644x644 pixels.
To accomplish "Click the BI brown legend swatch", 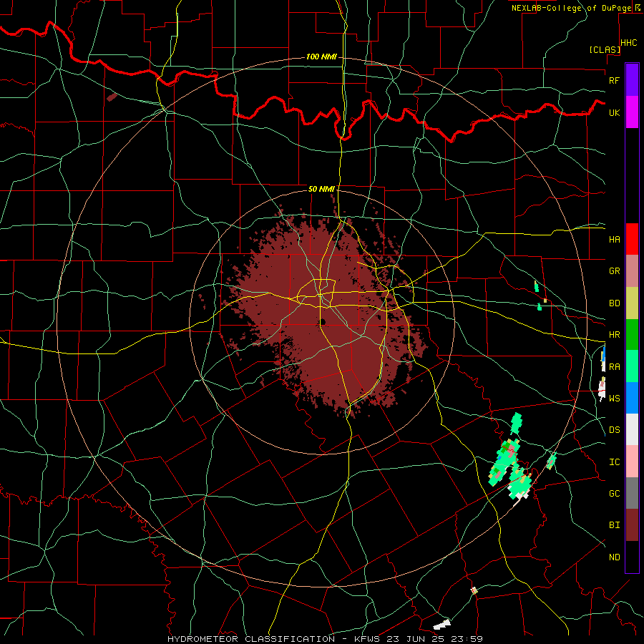I will tap(632, 525).
